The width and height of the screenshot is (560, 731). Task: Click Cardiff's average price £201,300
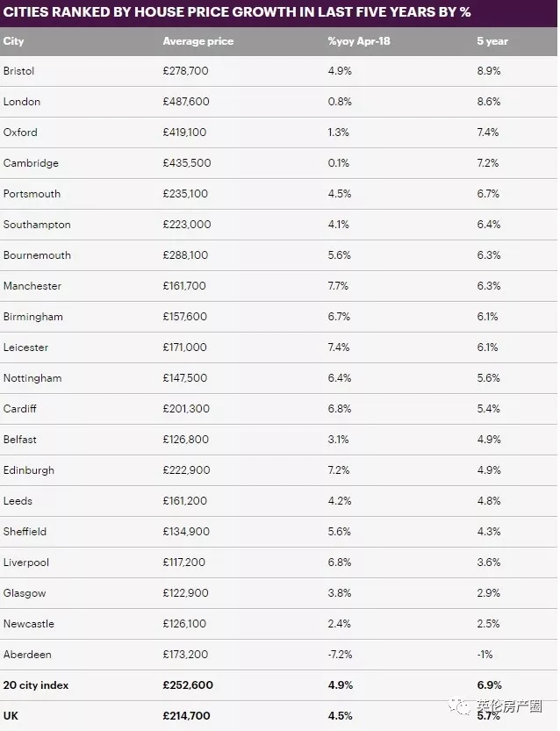click(186, 409)
